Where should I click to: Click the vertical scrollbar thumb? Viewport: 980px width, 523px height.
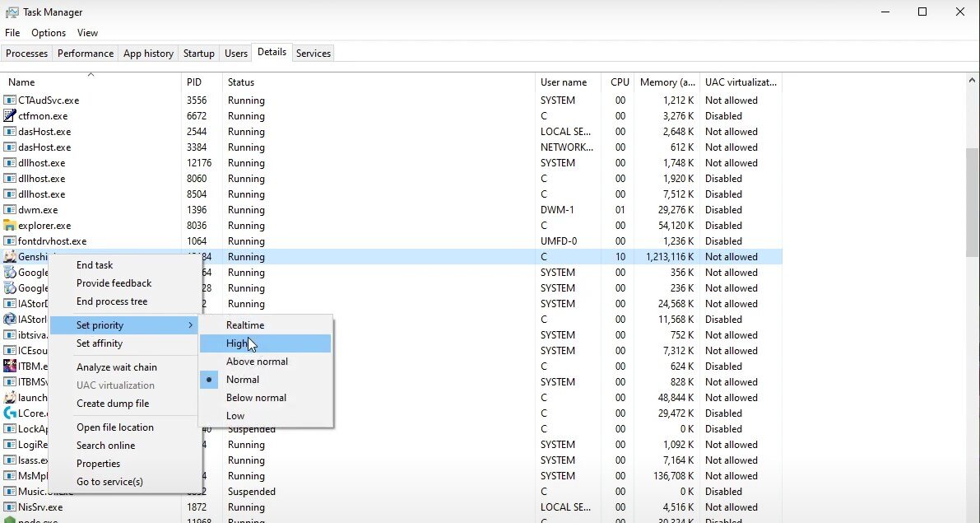(972, 202)
